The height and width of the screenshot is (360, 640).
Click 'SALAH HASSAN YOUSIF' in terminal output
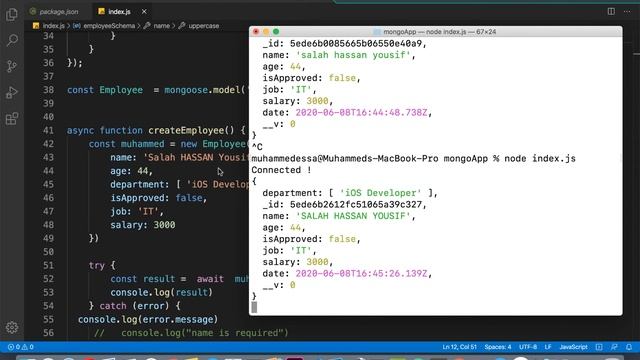click(x=353, y=216)
